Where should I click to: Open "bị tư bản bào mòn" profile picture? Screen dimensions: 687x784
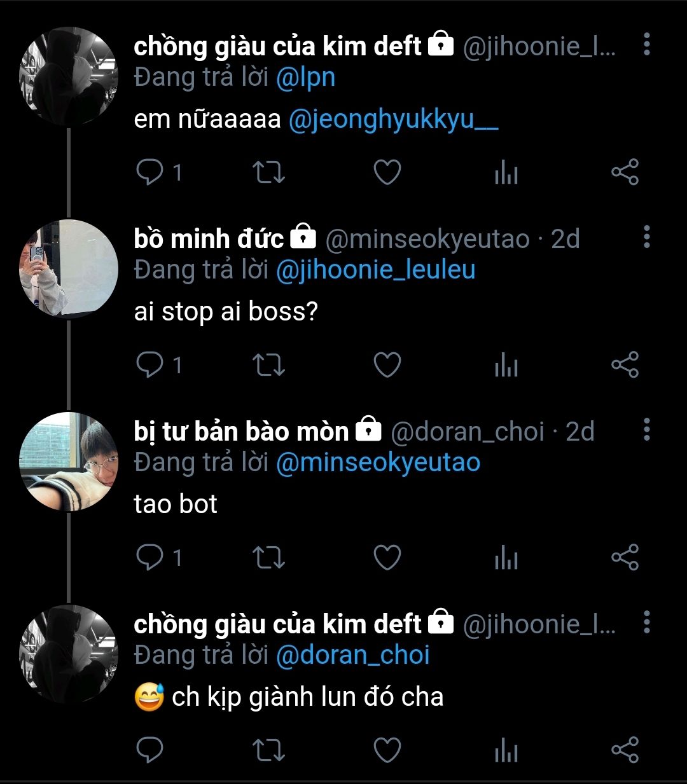(69, 462)
